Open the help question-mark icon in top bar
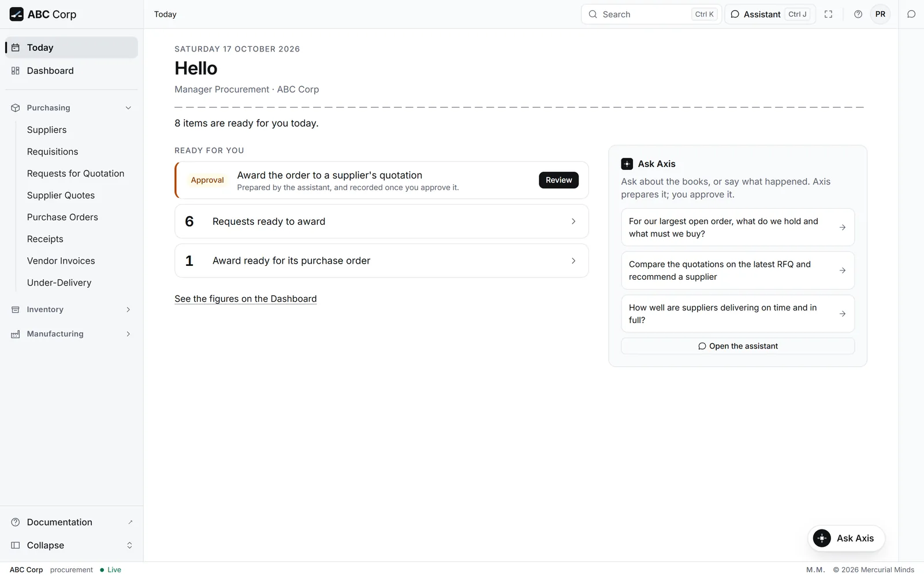Screen dimensions: 924x578 point(858,14)
